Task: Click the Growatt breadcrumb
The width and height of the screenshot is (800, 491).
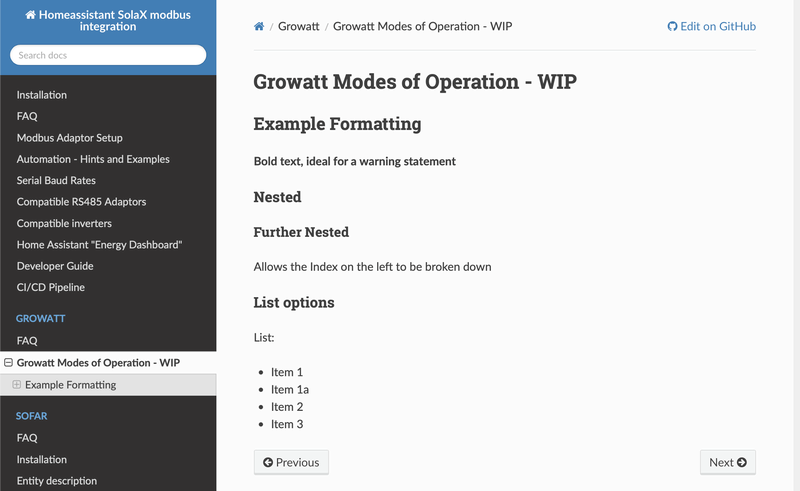Action: 298,26
